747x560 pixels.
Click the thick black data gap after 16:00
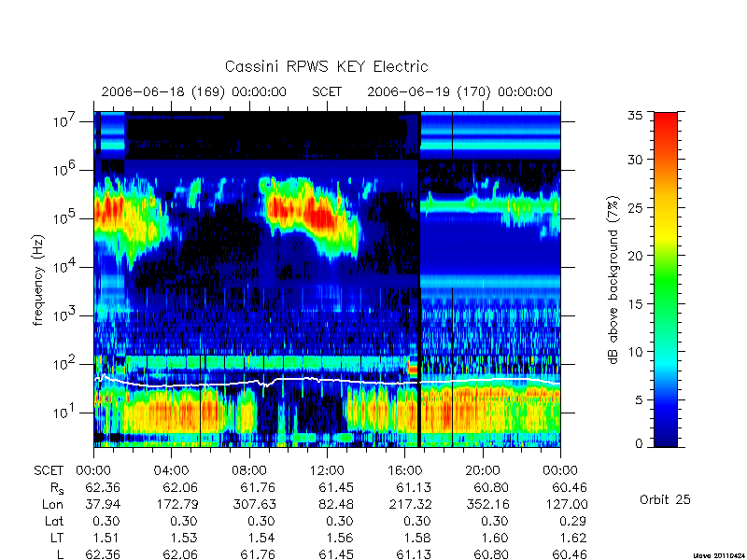pos(419,279)
